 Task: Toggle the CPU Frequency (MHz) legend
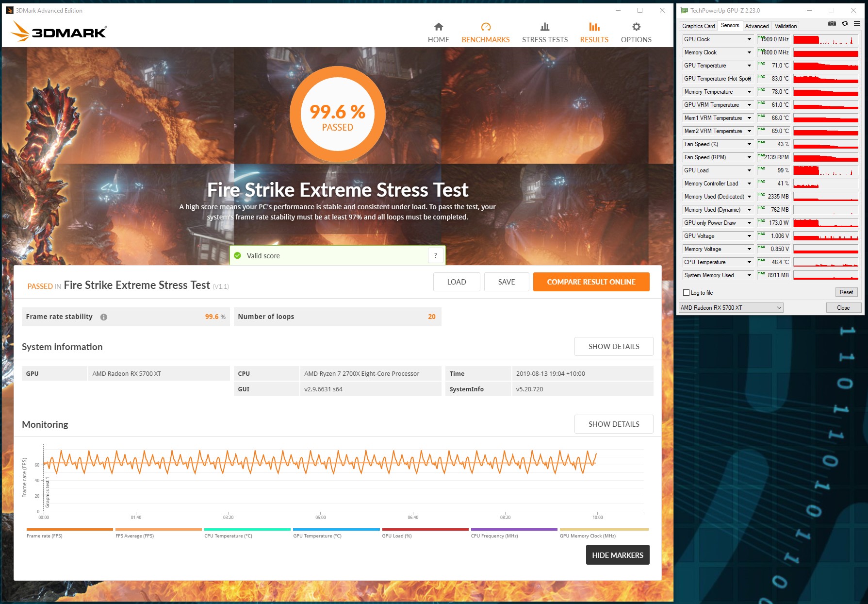click(x=514, y=533)
